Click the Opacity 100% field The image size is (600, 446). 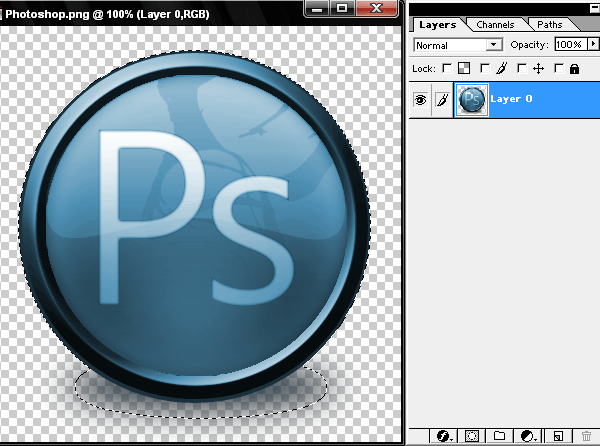pyautogui.click(x=571, y=44)
